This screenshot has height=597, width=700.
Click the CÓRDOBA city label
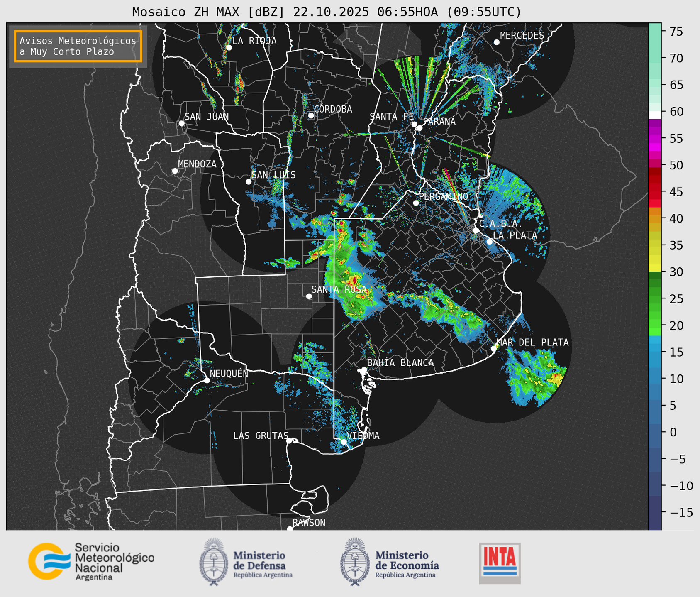(x=333, y=109)
